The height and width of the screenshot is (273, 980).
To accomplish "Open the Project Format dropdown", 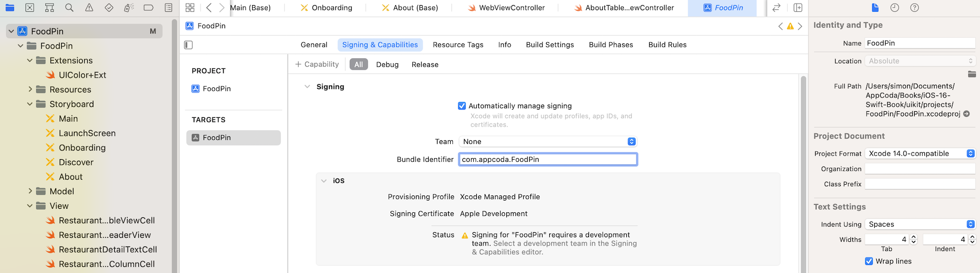I will (920, 154).
